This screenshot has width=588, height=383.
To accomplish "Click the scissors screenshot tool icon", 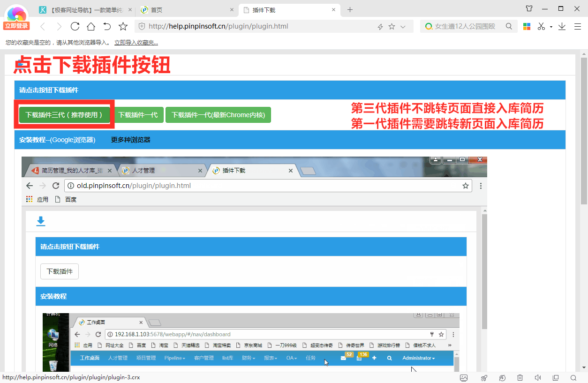I will (541, 27).
